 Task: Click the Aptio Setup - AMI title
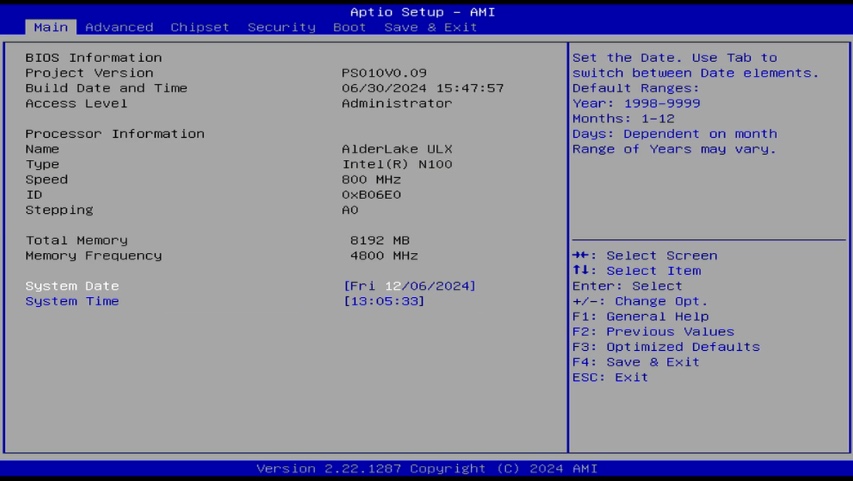[423, 12]
